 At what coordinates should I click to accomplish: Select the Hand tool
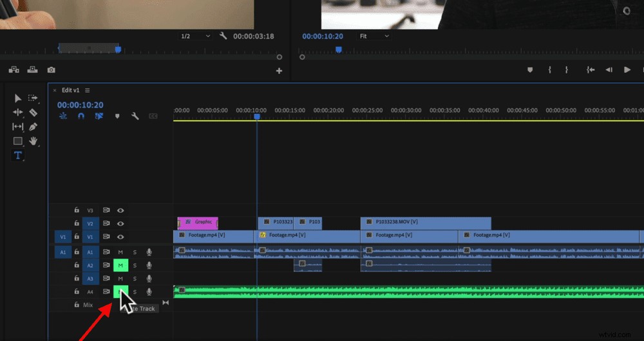tap(33, 141)
